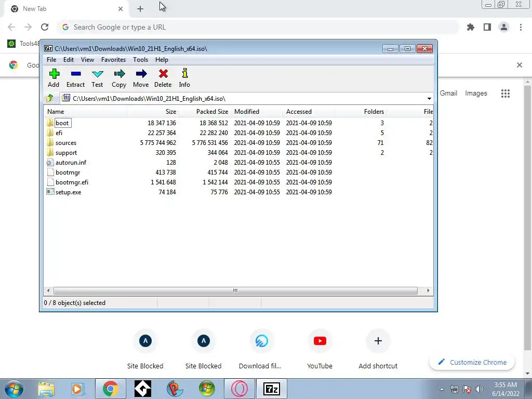Click the Add shortcut tile

(x=378, y=350)
